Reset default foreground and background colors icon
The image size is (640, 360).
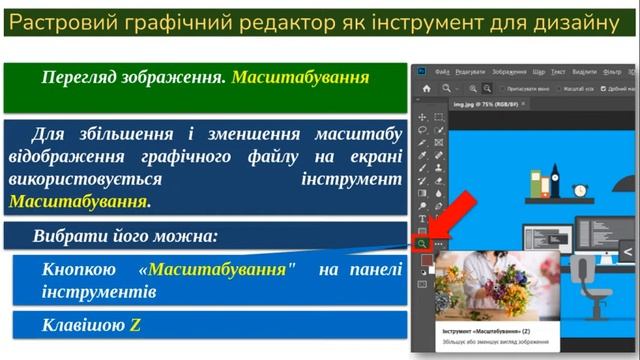[x=423, y=272]
